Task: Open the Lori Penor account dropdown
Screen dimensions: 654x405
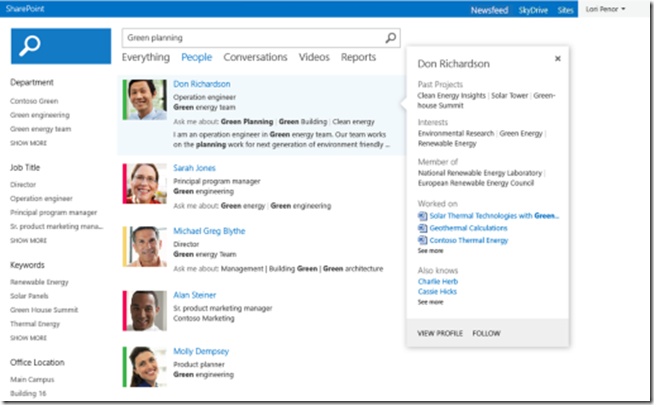Action: tap(603, 9)
